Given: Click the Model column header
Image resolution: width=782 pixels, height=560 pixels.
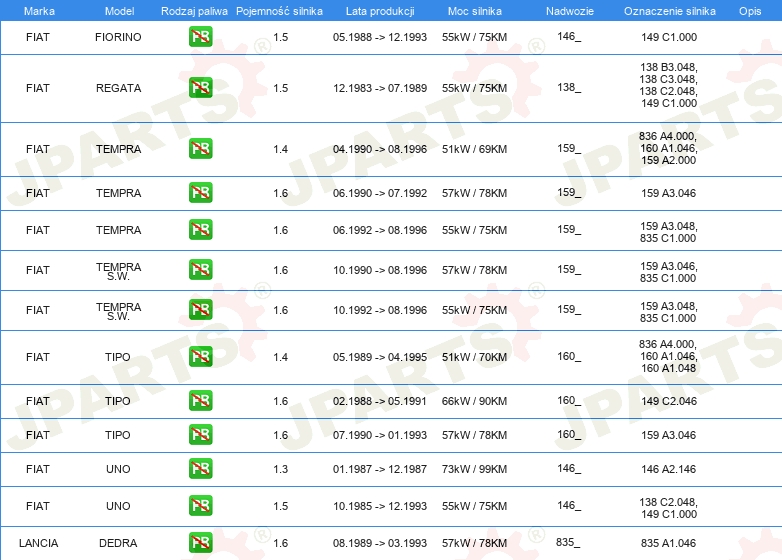Looking at the screenshot, I should pos(119,11).
